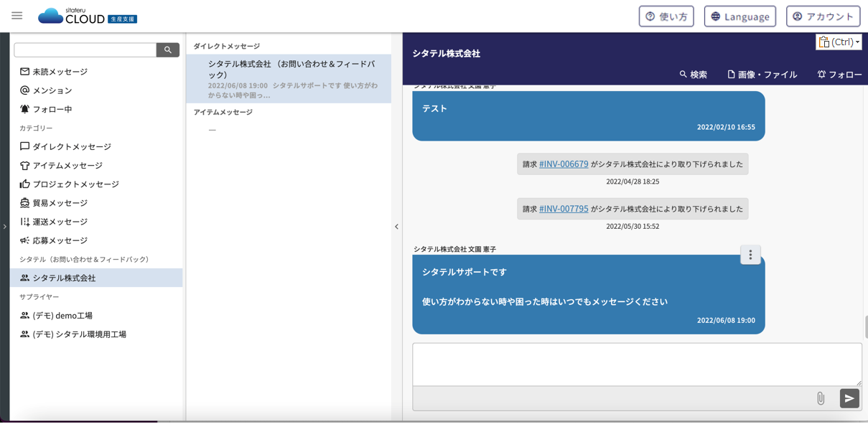Viewport: 868px width, 424px height.
Task: Open the アカウント account button
Action: pyautogui.click(x=823, y=16)
